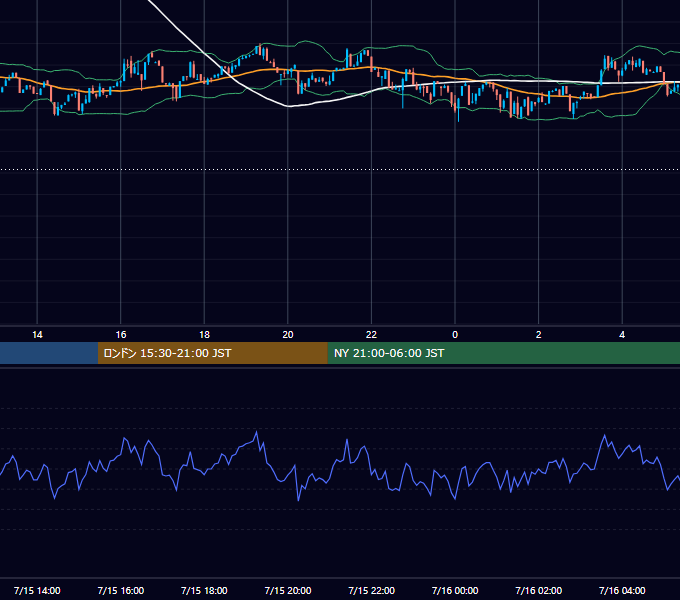Click the 16 hour label on price chart axis
Screen dimensions: 680x600
coord(121,335)
